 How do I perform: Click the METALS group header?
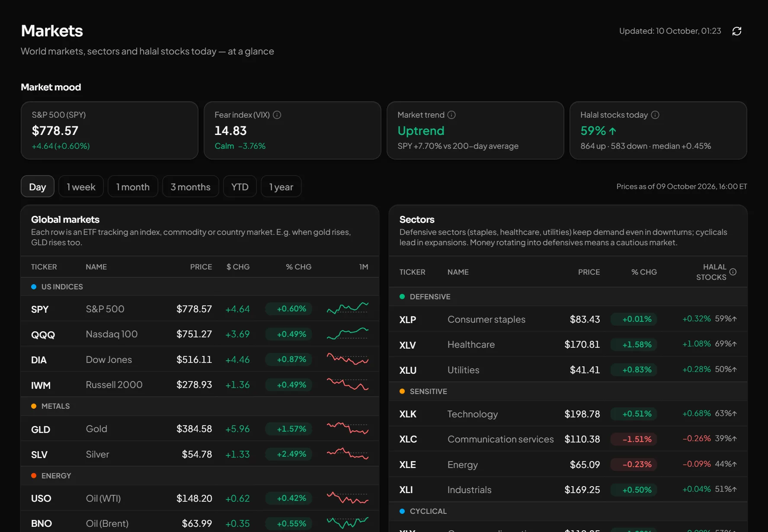coord(200,406)
